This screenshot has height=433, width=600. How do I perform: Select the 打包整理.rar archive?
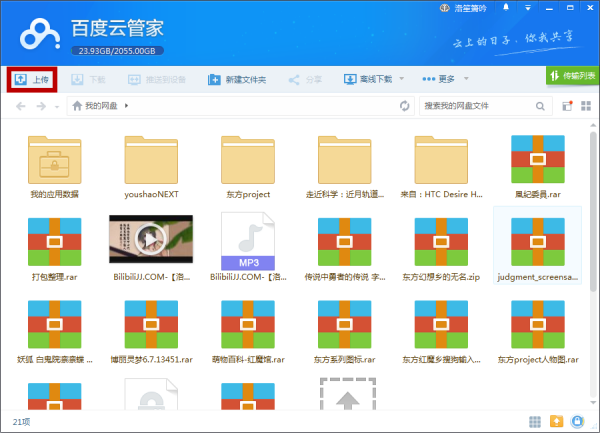point(54,249)
